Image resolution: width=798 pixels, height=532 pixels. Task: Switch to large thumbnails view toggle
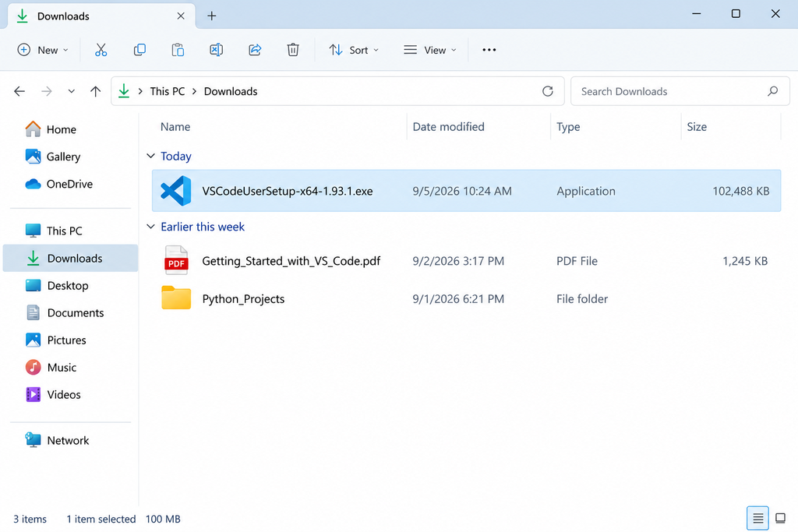tap(780, 518)
